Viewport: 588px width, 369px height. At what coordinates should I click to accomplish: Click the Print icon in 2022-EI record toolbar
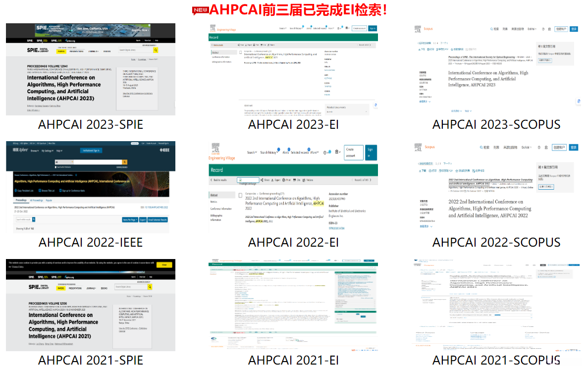point(284,180)
